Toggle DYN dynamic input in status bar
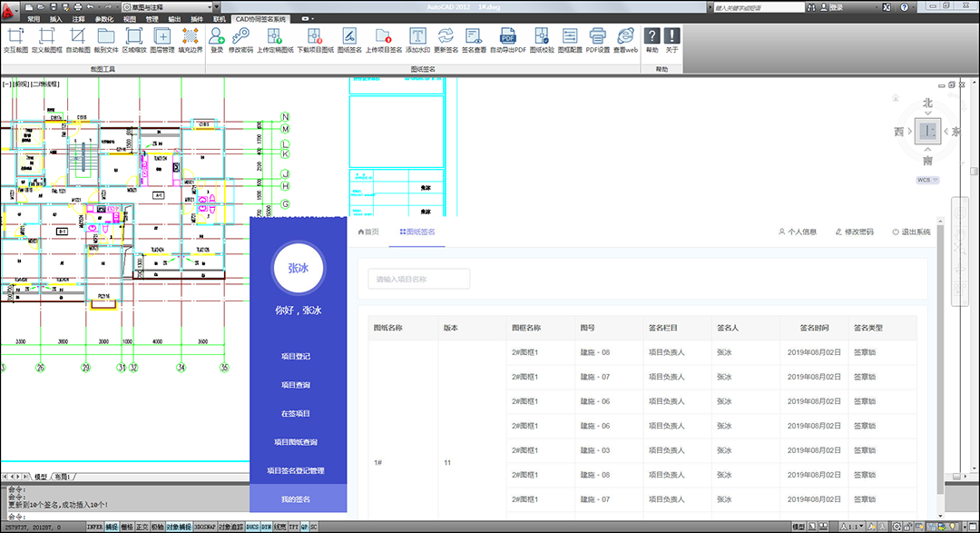This screenshot has width=980, height=533. (x=266, y=528)
